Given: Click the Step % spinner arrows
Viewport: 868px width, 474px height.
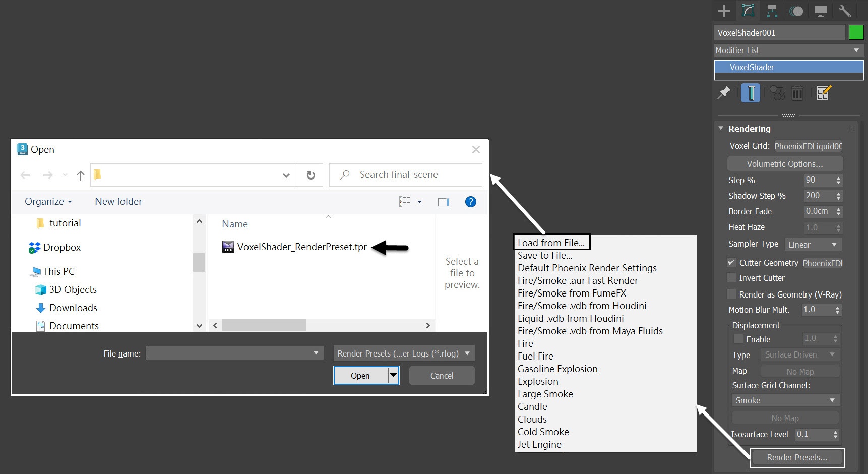Looking at the screenshot, I should (x=838, y=180).
